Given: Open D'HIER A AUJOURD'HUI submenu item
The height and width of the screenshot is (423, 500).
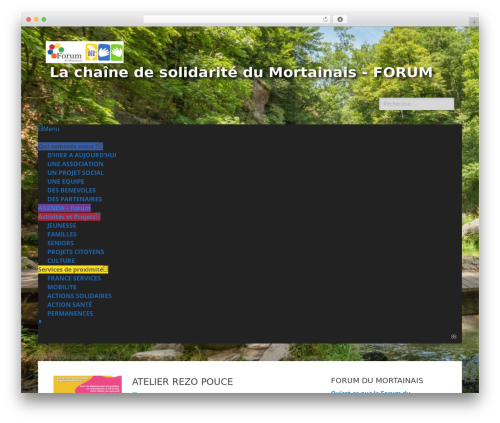Looking at the screenshot, I should (82, 155).
